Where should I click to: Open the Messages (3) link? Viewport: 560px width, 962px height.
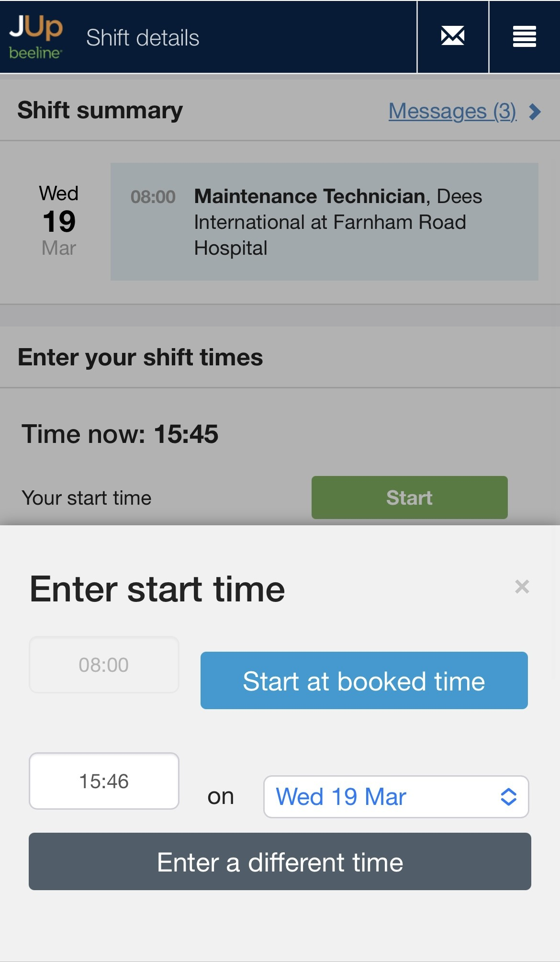click(452, 111)
